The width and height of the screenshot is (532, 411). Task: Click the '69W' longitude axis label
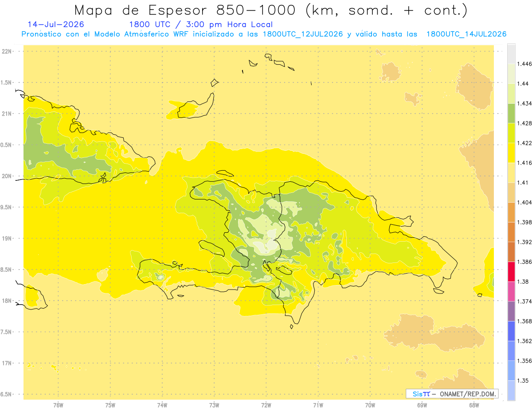(422, 405)
